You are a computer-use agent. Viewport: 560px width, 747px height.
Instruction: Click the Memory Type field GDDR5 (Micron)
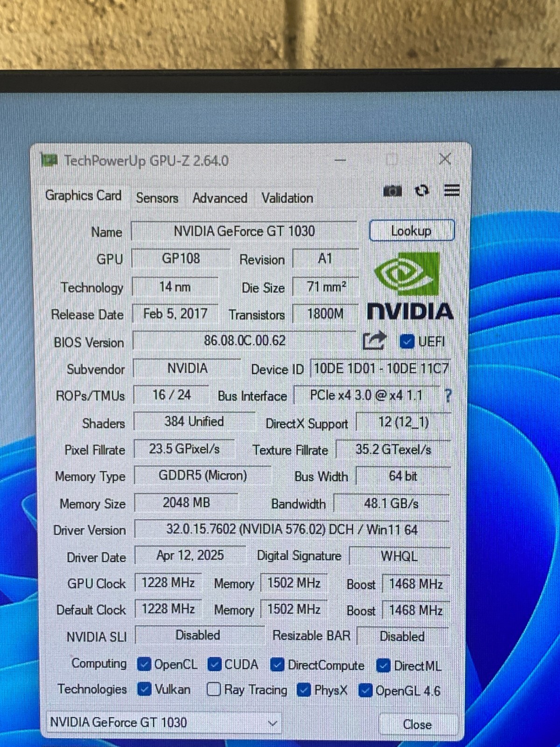[x=203, y=476]
